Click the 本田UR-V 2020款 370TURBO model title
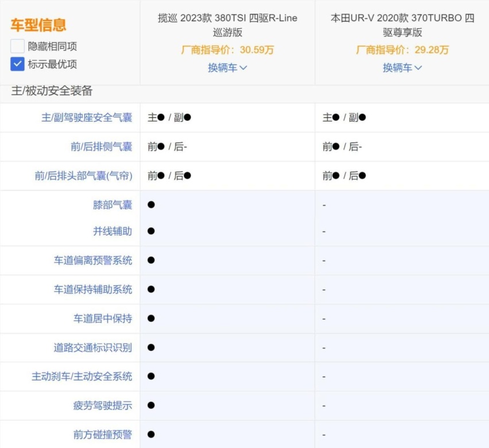Viewport: 489px width, 448px height. (x=402, y=25)
